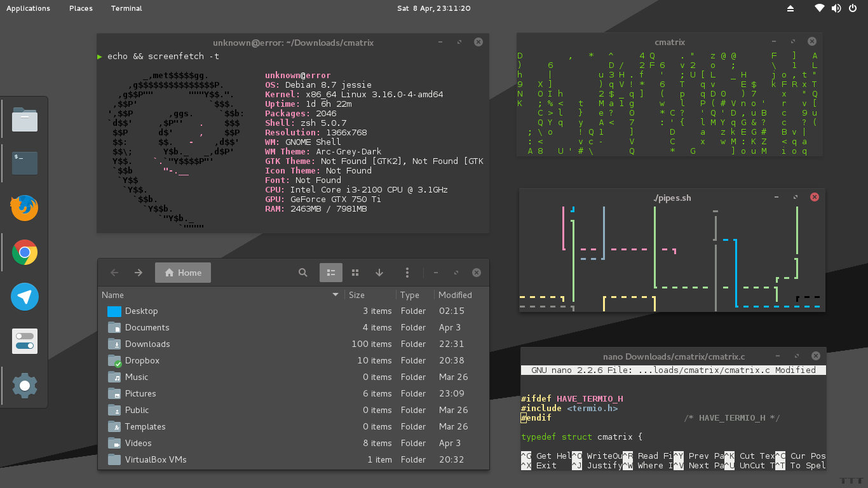
Task: Open Firefox from the dock
Action: 25,208
